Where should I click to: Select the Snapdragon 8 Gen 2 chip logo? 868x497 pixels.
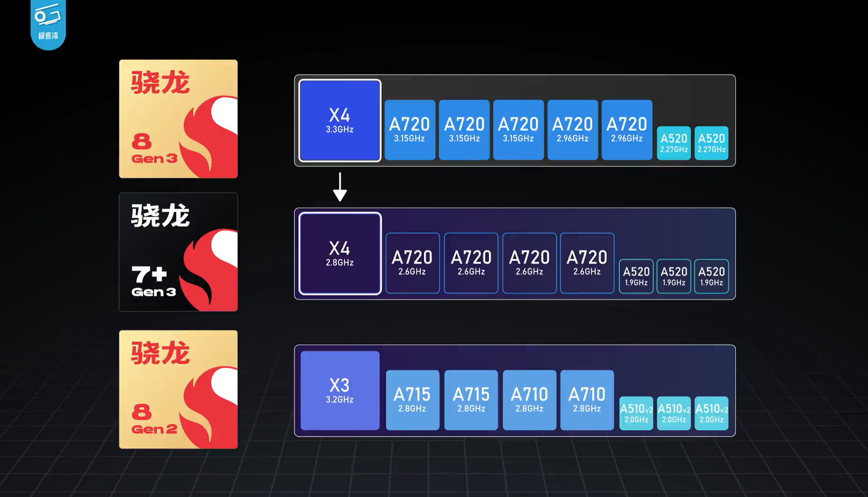pos(178,390)
